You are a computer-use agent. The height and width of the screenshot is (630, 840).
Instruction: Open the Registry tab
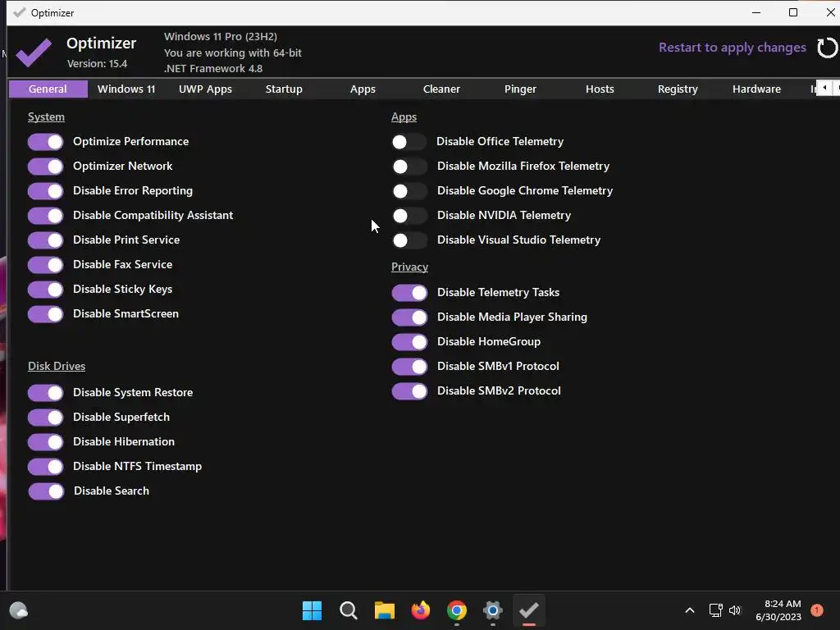pos(678,89)
